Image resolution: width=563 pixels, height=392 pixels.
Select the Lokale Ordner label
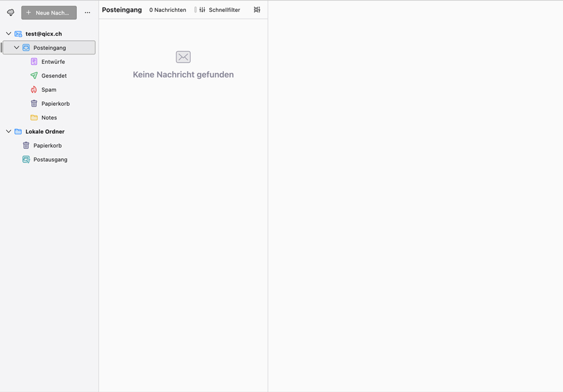point(45,131)
